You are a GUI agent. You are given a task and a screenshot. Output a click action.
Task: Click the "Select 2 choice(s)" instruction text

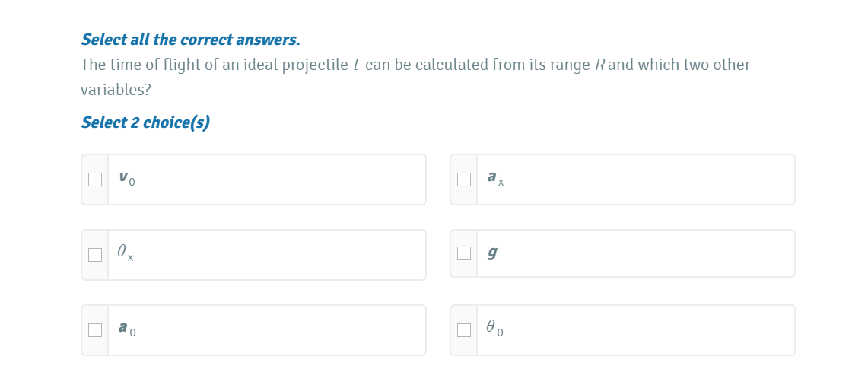tap(145, 123)
